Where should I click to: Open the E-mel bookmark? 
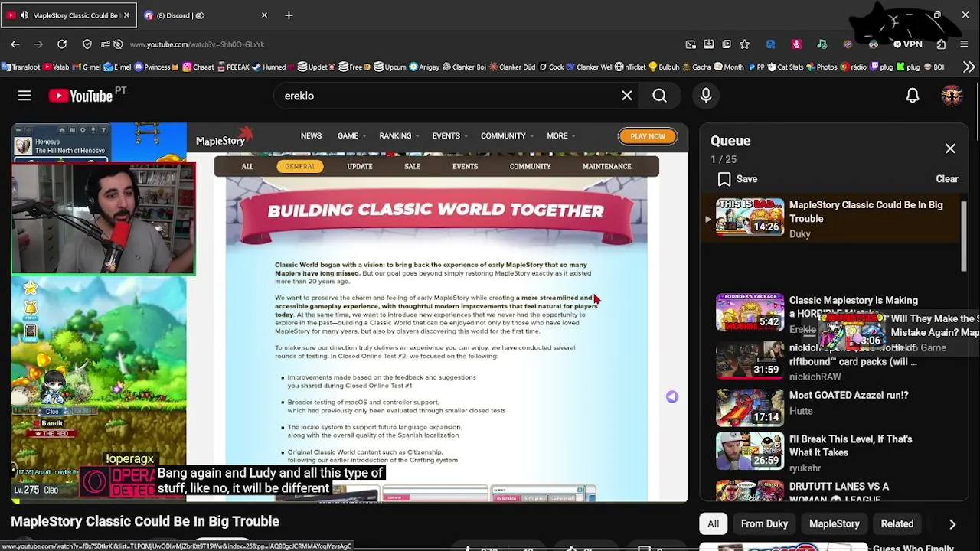coord(118,67)
